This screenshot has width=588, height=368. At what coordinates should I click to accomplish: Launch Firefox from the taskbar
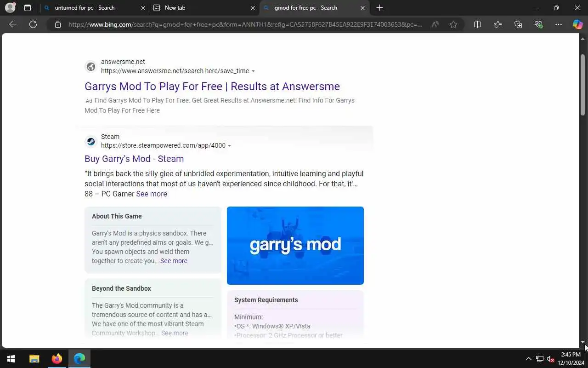click(x=57, y=359)
